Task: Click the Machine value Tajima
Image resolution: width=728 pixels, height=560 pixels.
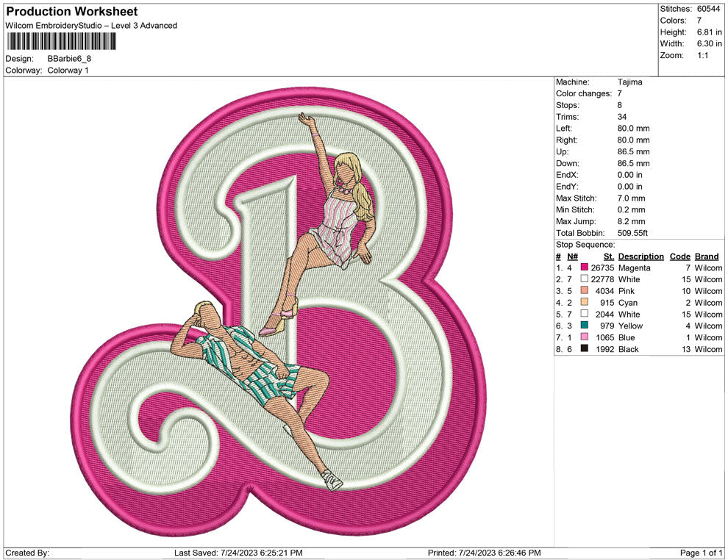Action: [629, 82]
